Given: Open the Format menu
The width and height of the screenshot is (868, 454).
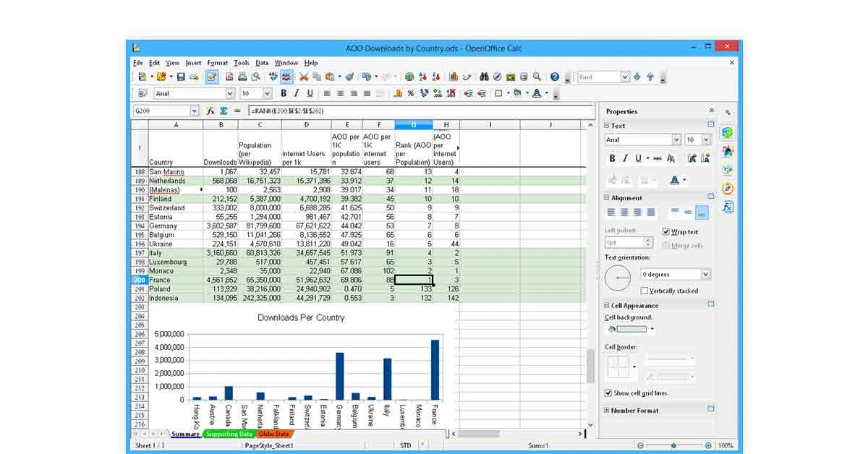Looking at the screenshot, I should click(x=217, y=63).
